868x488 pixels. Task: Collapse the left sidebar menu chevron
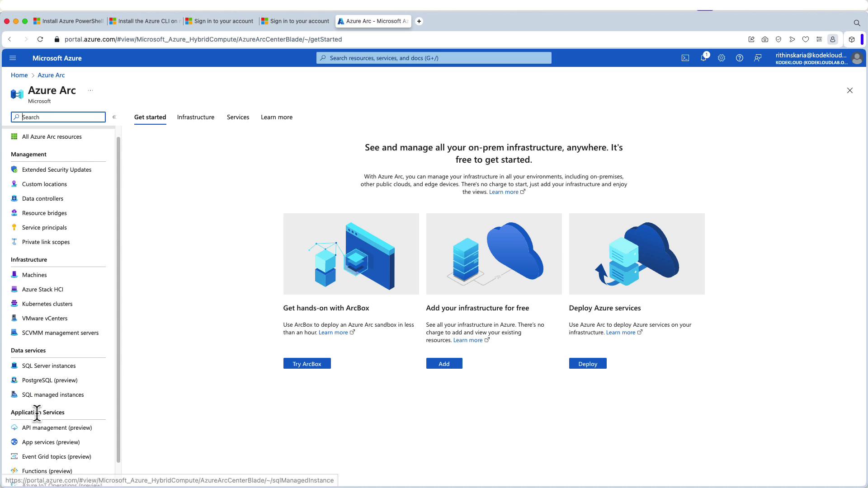click(114, 117)
